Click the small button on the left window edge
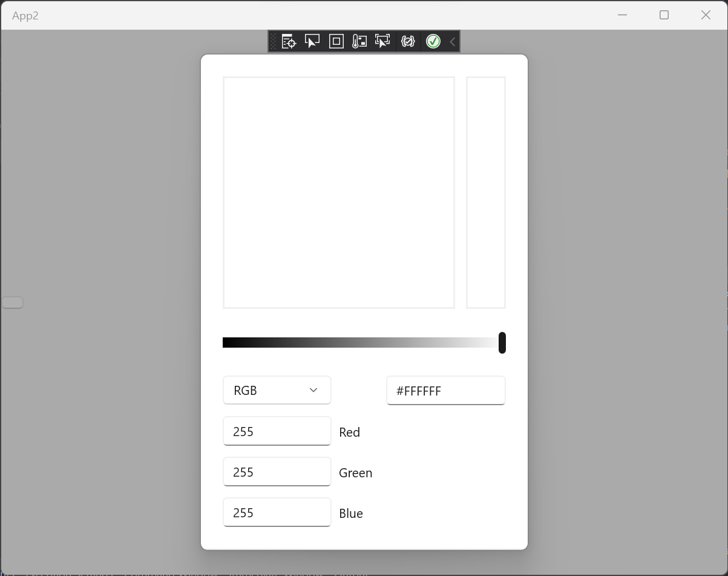728x576 pixels. click(12, 302)
